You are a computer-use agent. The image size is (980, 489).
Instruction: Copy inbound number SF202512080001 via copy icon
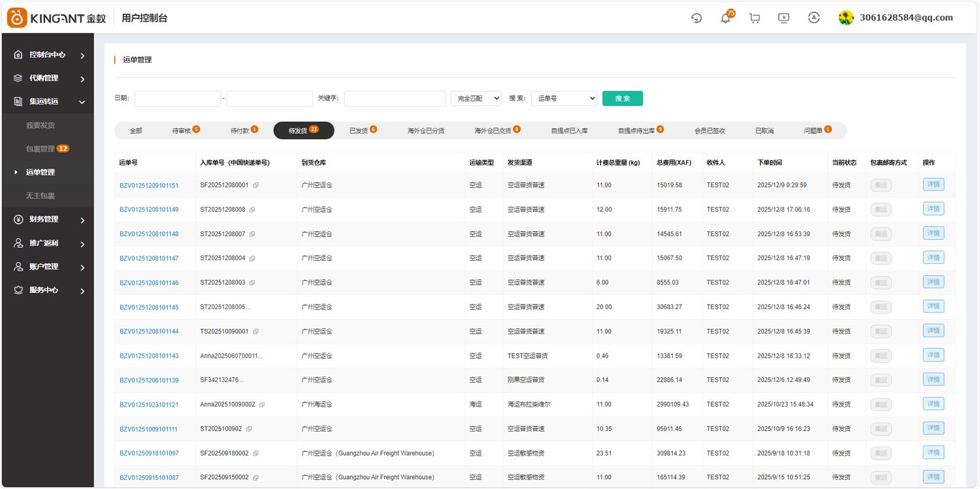tap(255, 186)
